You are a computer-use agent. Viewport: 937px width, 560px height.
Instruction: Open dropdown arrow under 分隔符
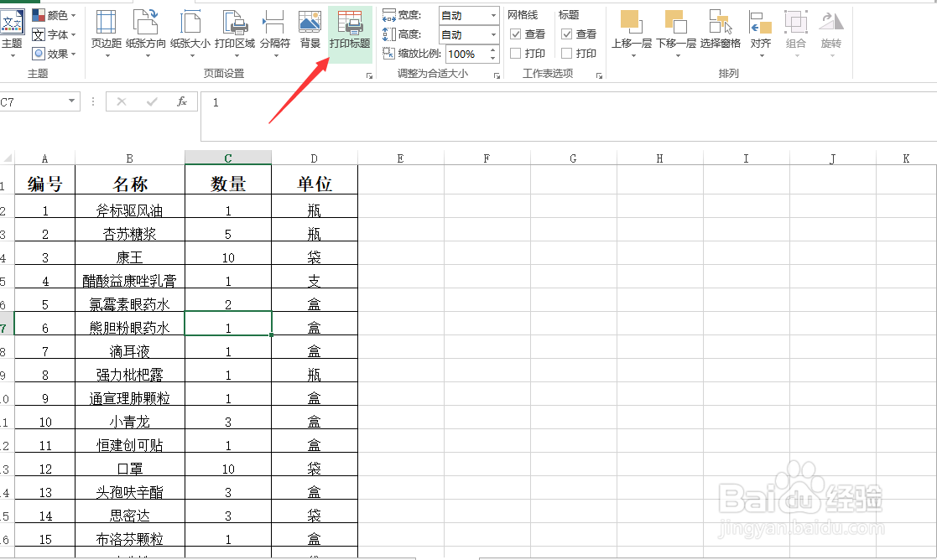point(276,55)
